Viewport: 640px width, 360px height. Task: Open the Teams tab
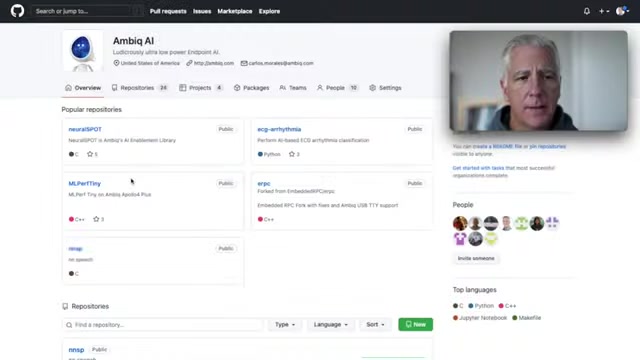point(293,88)
